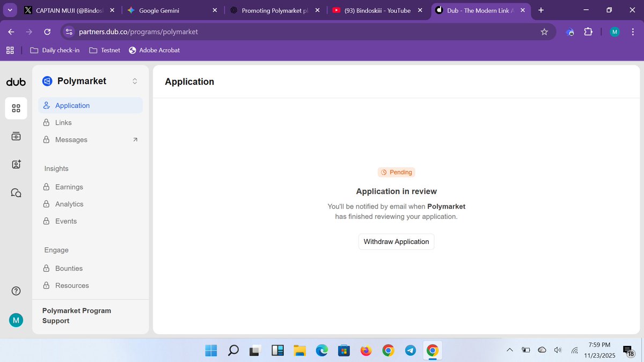Screen dimensions: 644x362
Task: Open the Daily check-in bookmark folder
Action: (55, 50)
